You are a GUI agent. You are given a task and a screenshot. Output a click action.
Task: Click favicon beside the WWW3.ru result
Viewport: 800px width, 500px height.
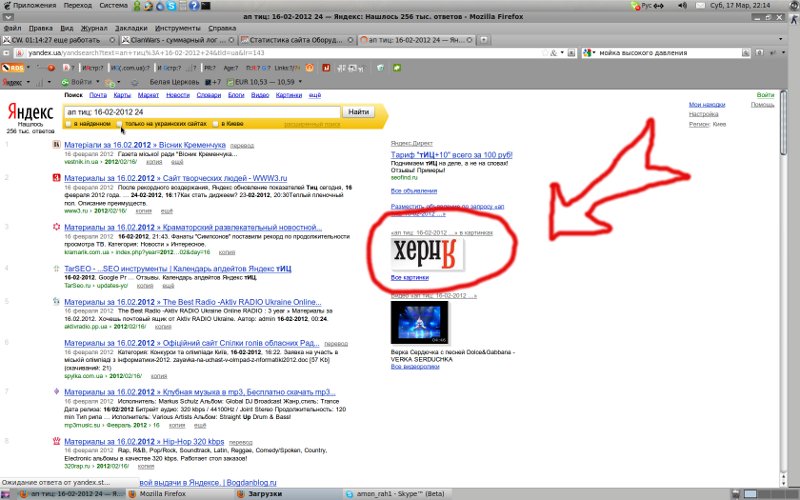click(x=57, y=178)
